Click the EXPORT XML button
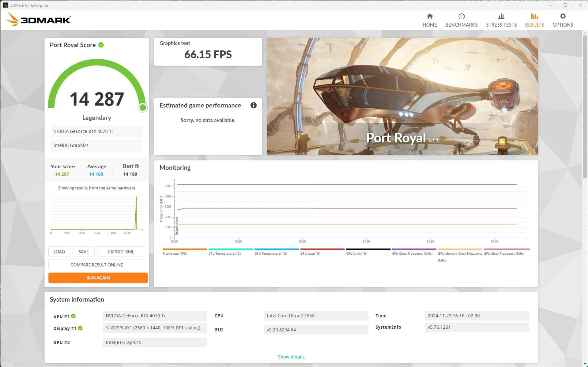 [121, 252]
